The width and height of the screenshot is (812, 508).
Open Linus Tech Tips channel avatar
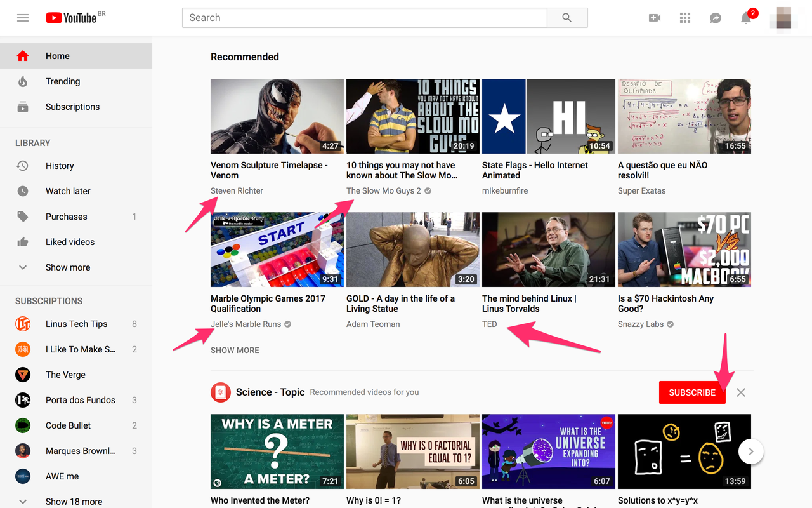pyautogui.click(x=23, y=324)
